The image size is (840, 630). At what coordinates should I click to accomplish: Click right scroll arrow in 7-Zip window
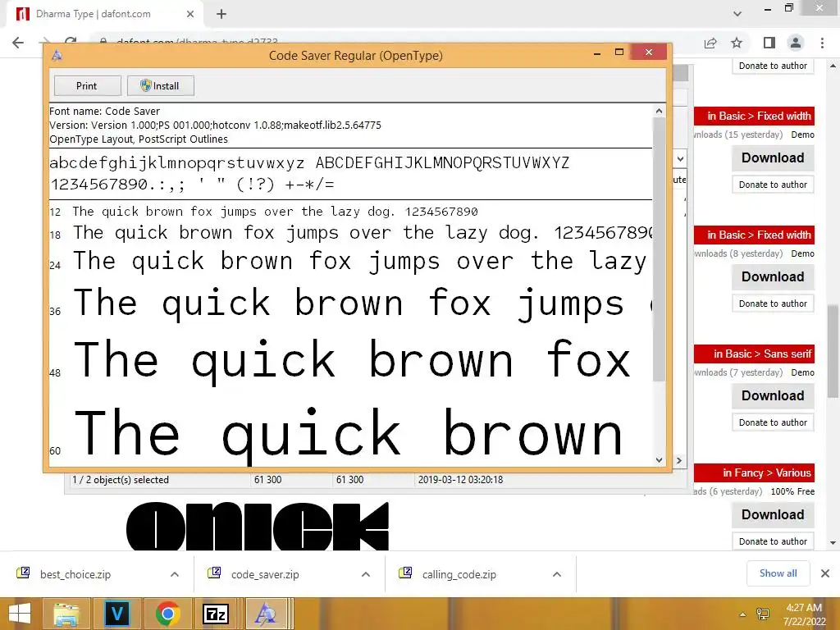point(679,460)
